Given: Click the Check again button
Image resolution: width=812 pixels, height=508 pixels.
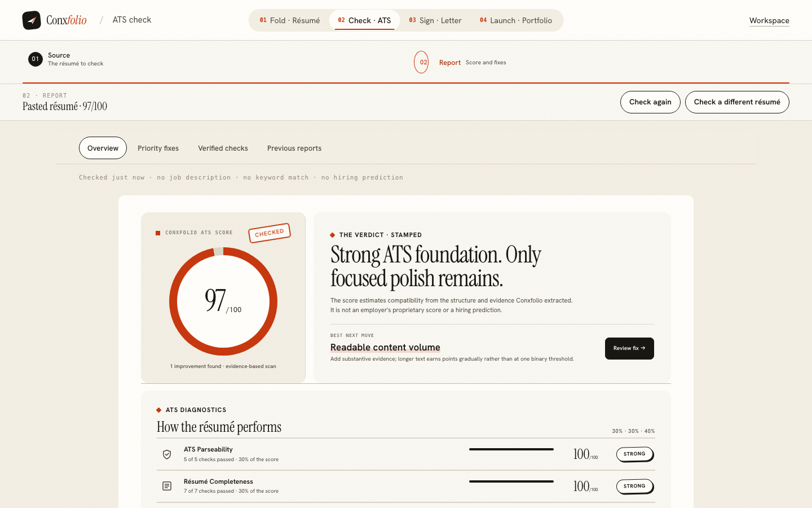Looking at the screenshot, I should tap(650, 102).
